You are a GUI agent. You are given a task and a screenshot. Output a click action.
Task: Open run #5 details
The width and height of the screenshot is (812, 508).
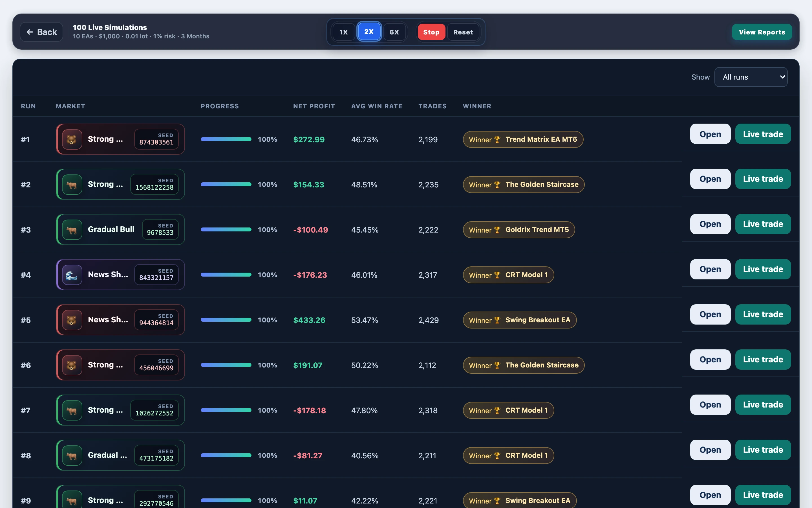pyautogui.click(x=710, y=314)
